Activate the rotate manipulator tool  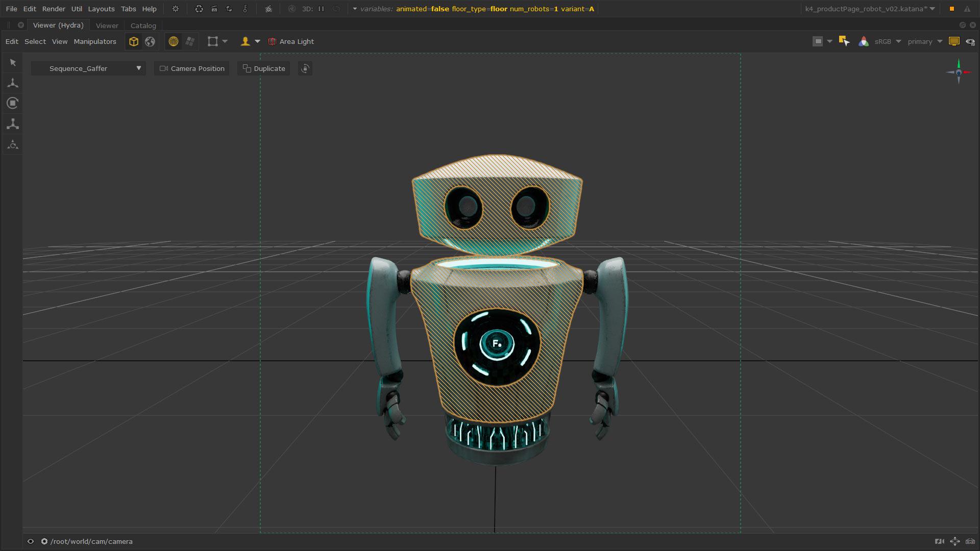point(13,103)
